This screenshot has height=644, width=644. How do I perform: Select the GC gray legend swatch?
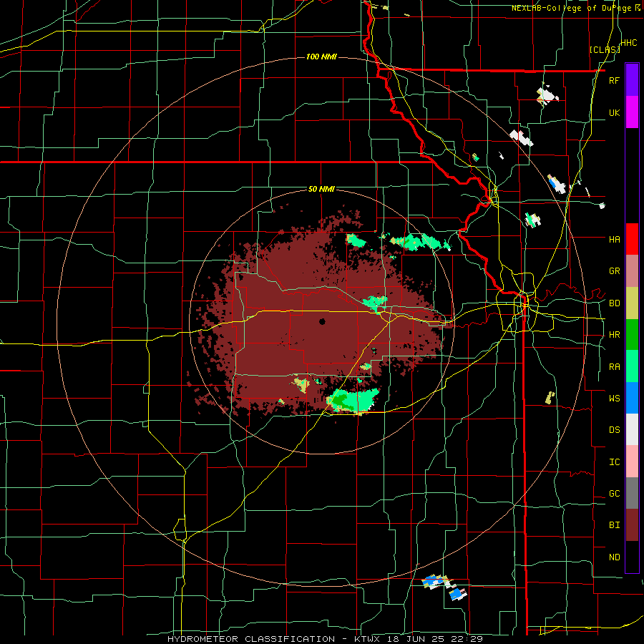632,493
